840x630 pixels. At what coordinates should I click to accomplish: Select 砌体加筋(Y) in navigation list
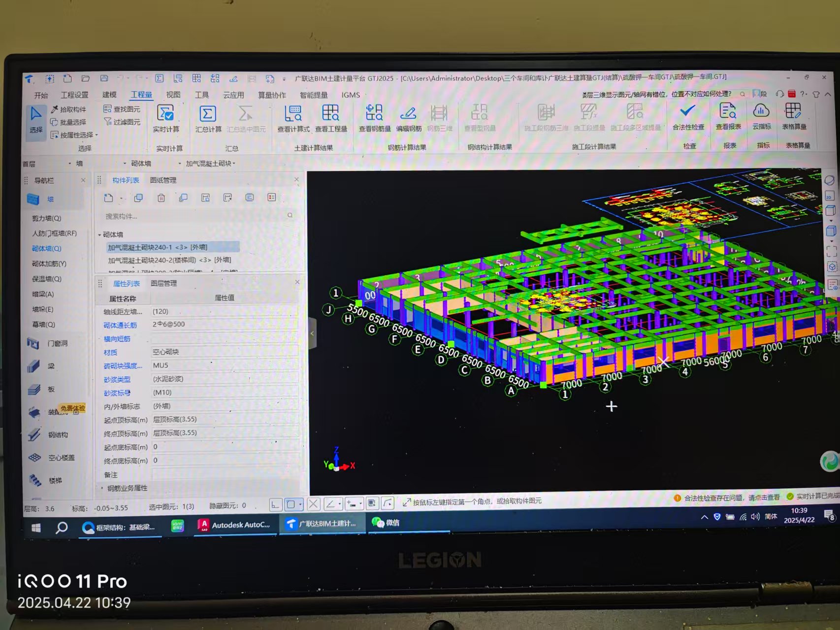point(49,264)
